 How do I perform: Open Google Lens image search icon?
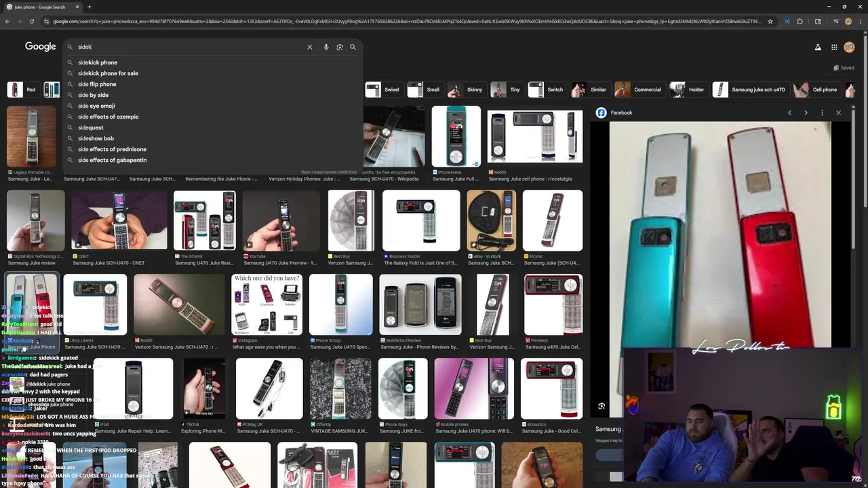(340, 47)
